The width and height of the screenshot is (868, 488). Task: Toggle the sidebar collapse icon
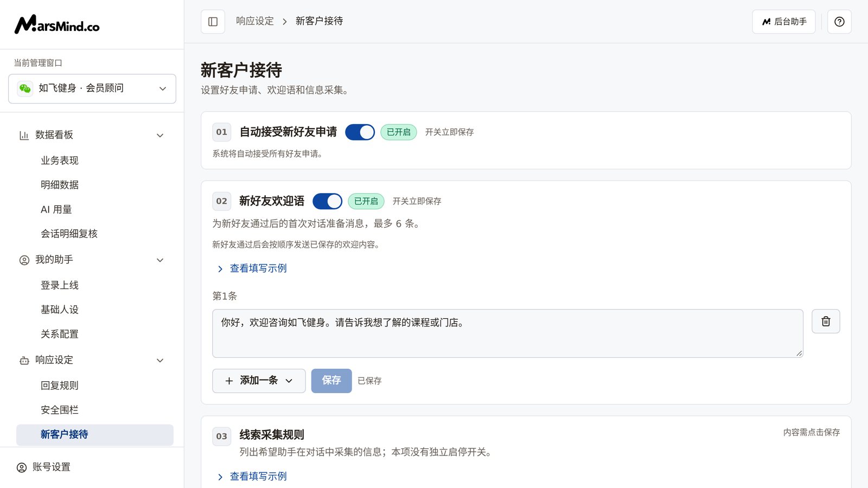click(x=213, y=22)
